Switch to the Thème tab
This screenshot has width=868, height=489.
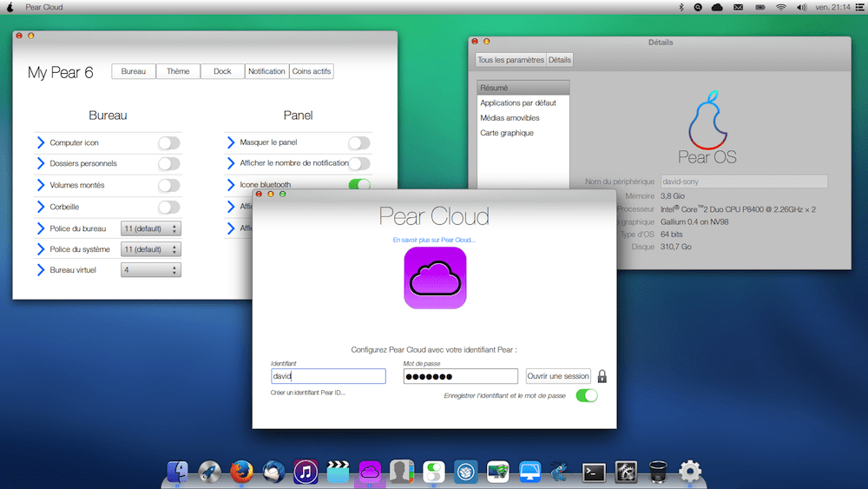point(178,71)
